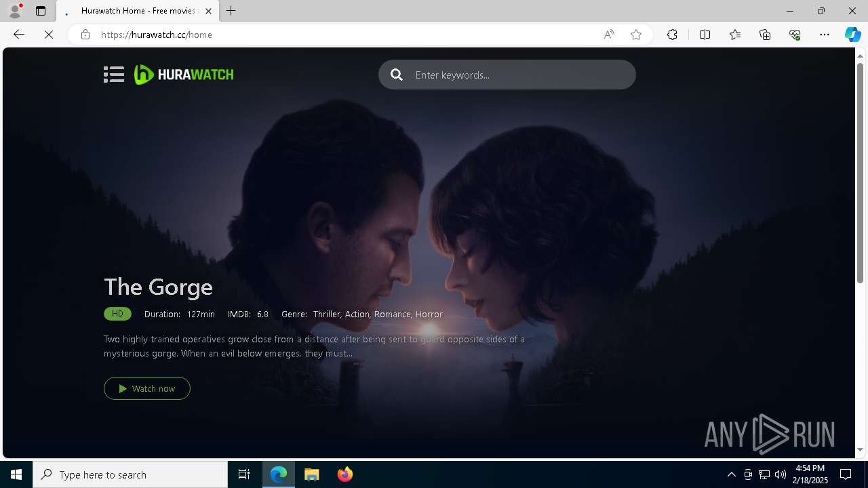868x488 pixels.
Task: Open the notification center
Action: pos(846,474)
